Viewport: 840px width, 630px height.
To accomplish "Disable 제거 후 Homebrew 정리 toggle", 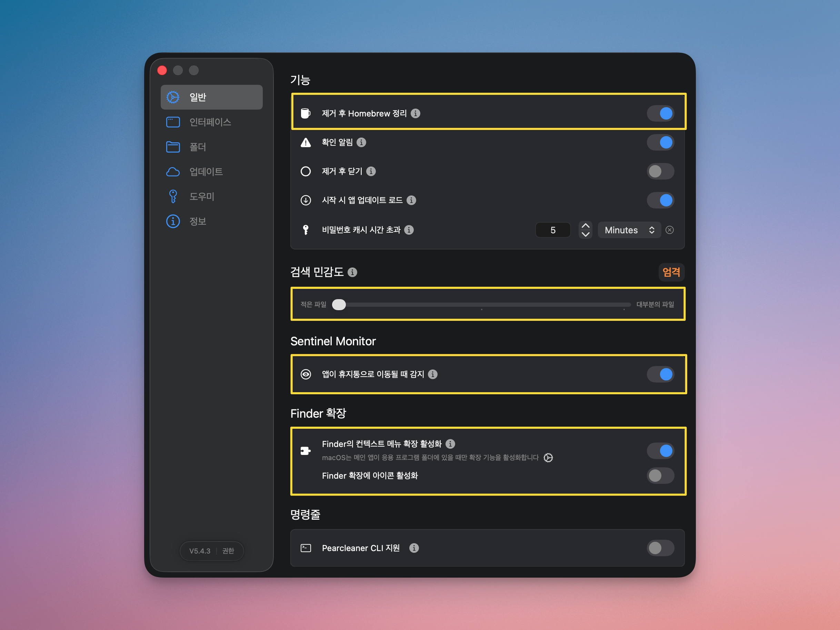I will [x=660, y=113].
